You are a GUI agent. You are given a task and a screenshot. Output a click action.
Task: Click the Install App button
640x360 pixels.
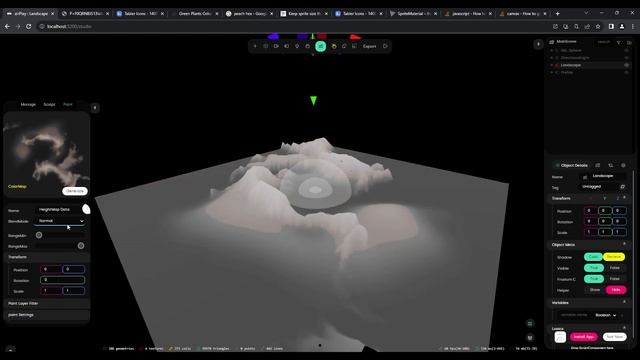[x=583, y=337]
